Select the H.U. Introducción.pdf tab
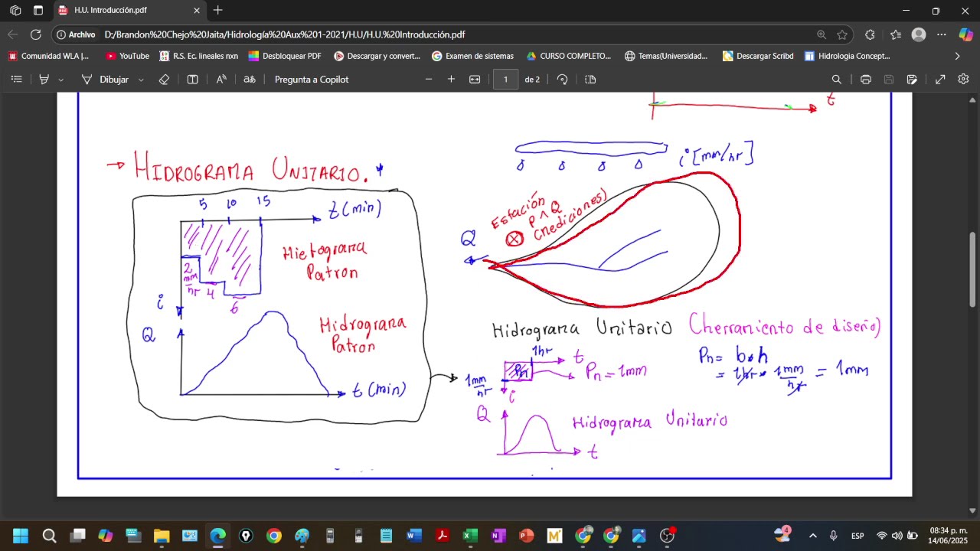980x551 pixels. 129,11
